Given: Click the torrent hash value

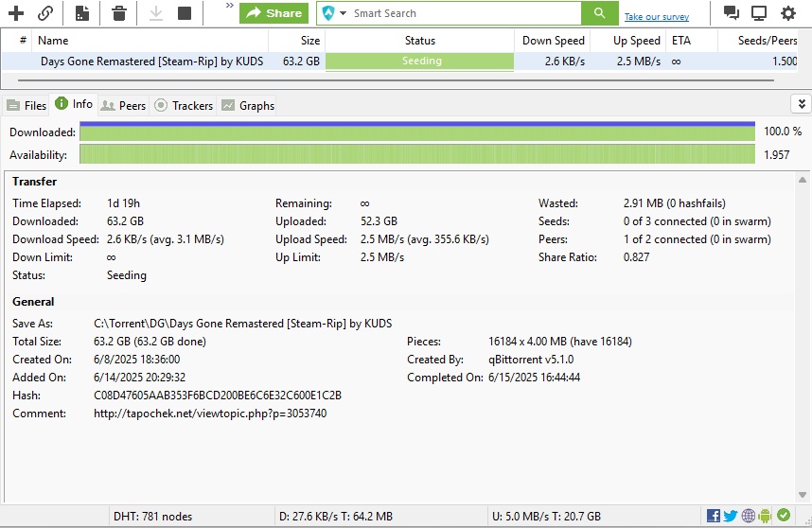Looking at the screenshot, I should click(218, 396).
